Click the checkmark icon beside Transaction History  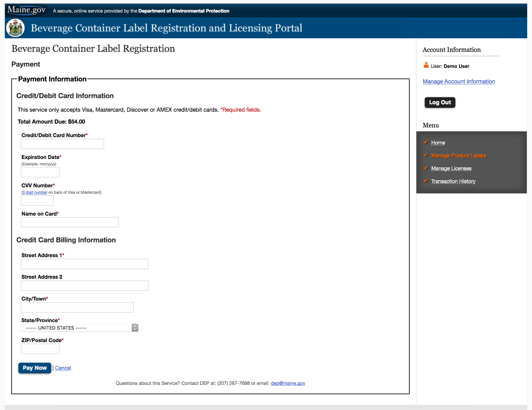pos(426,181)
